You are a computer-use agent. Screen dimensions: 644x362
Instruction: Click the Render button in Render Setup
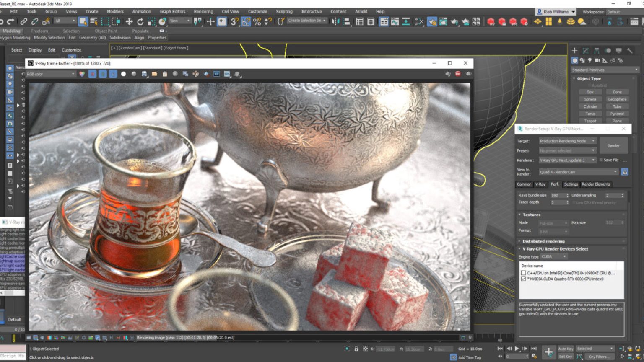click(x=614, y=146)
